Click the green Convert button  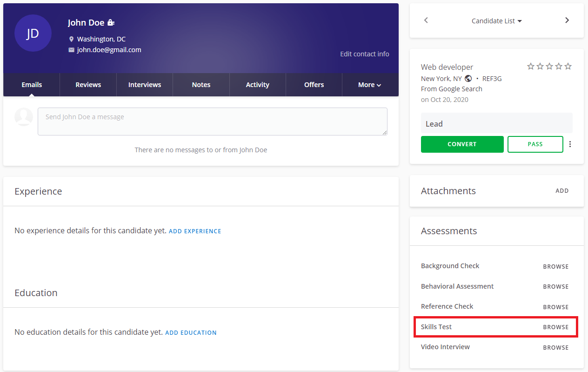(462, 144)
